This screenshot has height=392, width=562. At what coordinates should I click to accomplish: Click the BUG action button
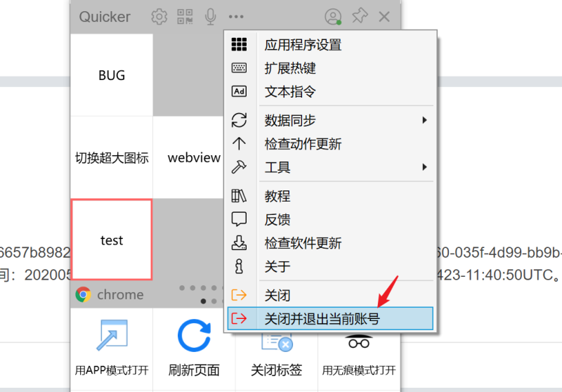click(112, 75)
